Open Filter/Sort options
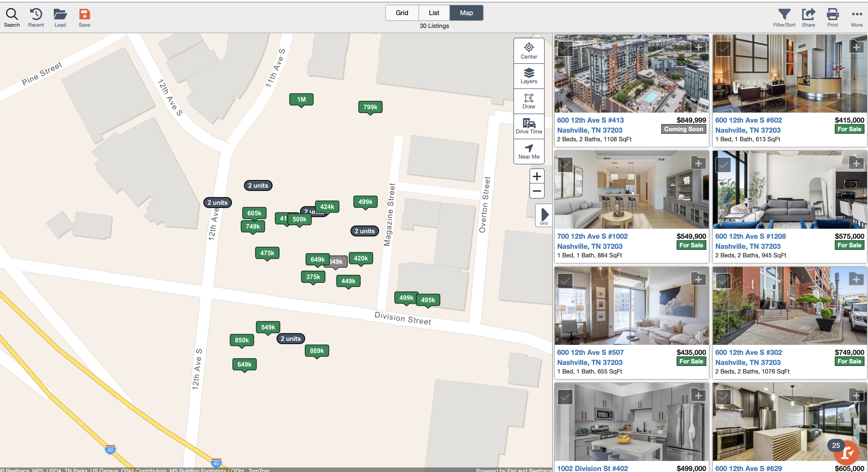The image size is (868, 472). click(784, 18)
